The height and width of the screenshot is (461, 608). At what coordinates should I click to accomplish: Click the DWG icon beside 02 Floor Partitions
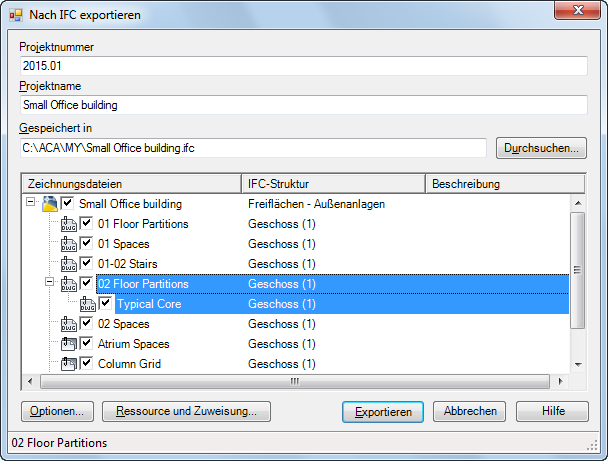pos(69,284)
